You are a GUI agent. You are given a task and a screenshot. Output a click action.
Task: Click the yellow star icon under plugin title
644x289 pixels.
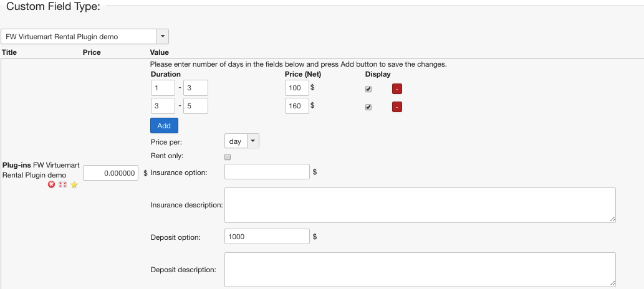point(74,185)
